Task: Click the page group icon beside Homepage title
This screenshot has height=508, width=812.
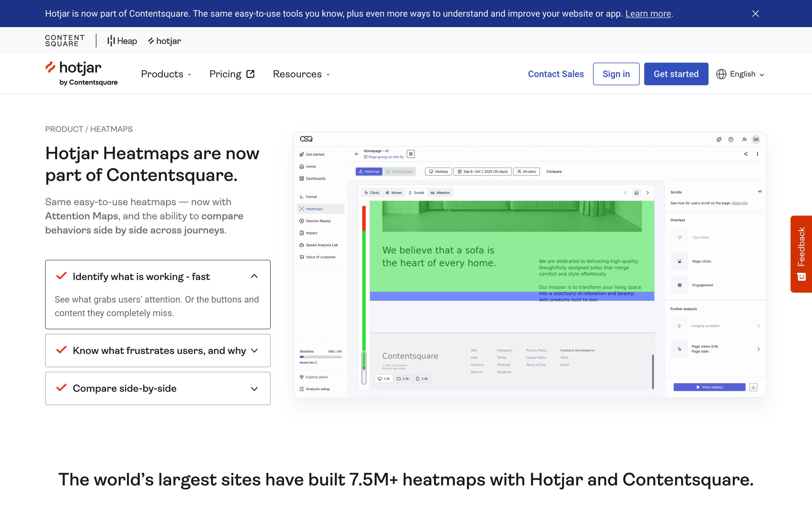Action: (x=411, y=154)
